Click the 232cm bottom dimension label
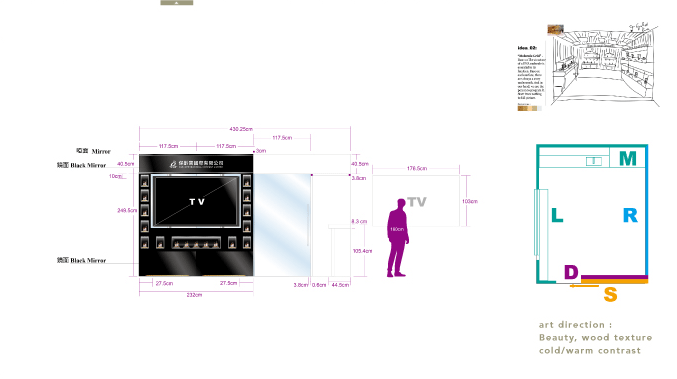 click(194, 295)
